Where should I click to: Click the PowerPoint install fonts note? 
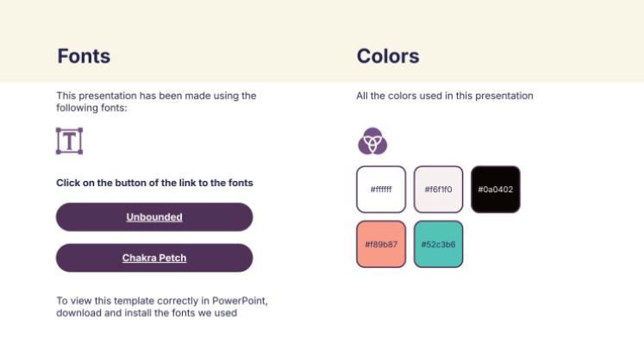pos(162,307)
